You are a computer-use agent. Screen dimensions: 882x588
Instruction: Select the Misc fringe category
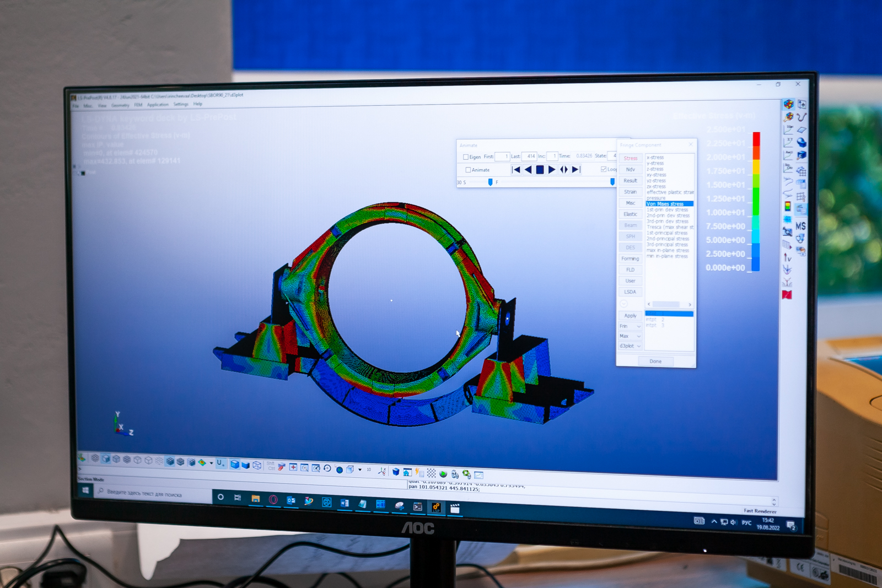coord(631,203)
